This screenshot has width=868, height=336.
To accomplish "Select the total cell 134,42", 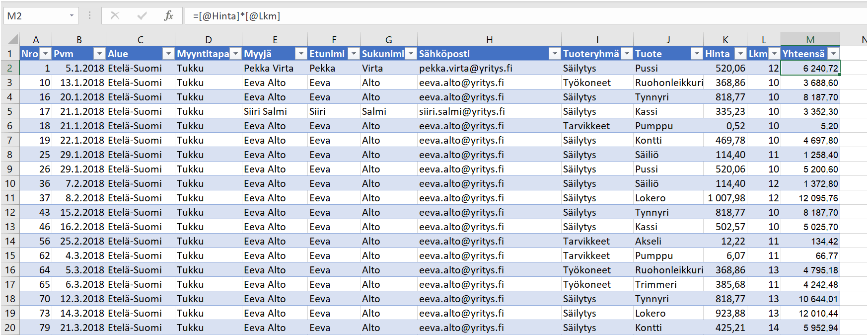I will pos(810,241).
